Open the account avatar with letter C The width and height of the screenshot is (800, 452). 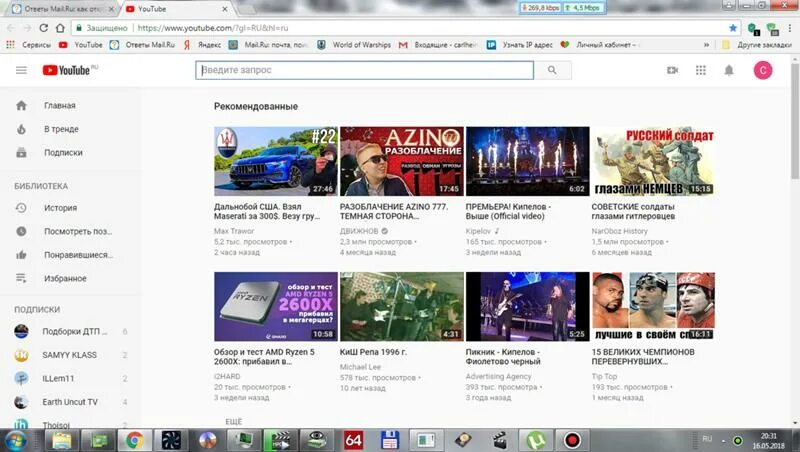tap(763, 70)
